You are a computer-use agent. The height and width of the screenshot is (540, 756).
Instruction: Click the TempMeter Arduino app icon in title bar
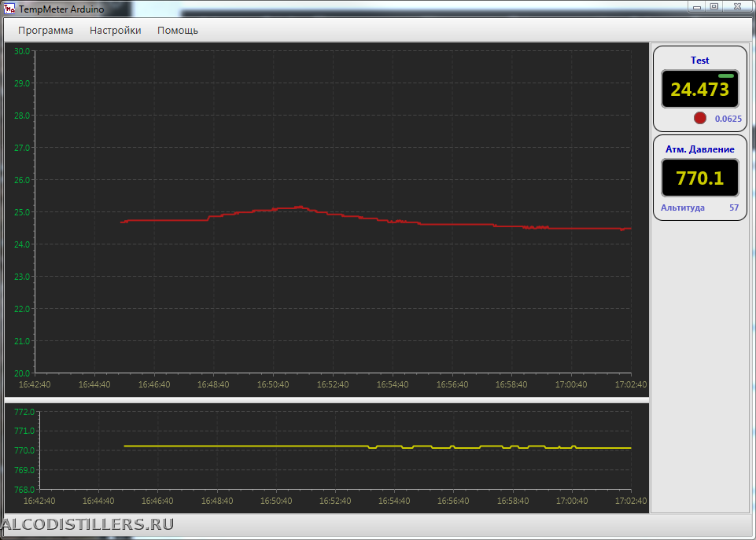9,9
